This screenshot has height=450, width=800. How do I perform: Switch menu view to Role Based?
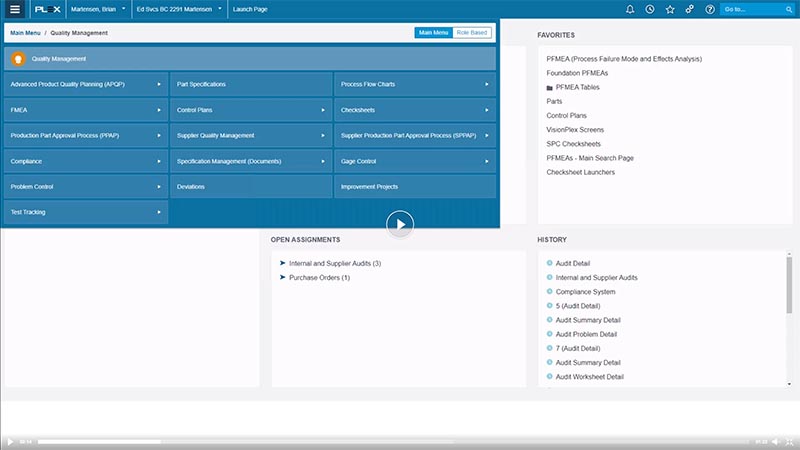[472, 33]
